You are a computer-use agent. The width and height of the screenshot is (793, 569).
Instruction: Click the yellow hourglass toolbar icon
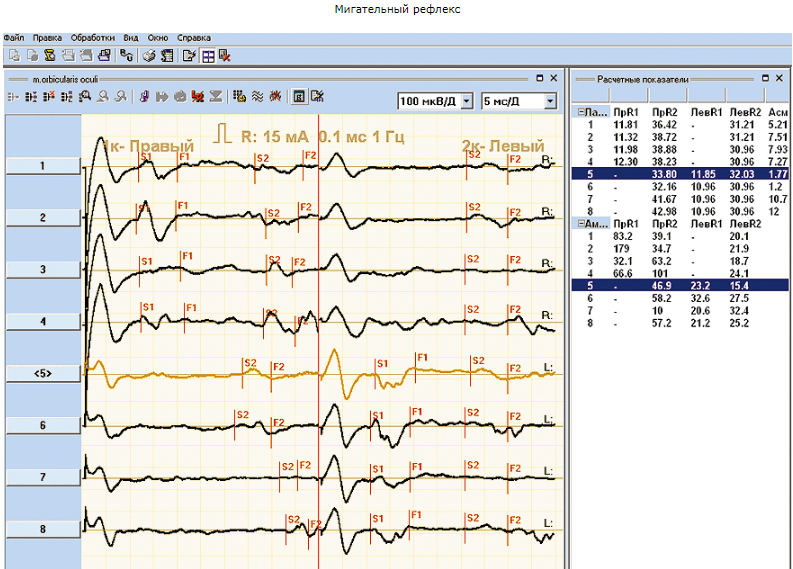click(x=50, y=56)
